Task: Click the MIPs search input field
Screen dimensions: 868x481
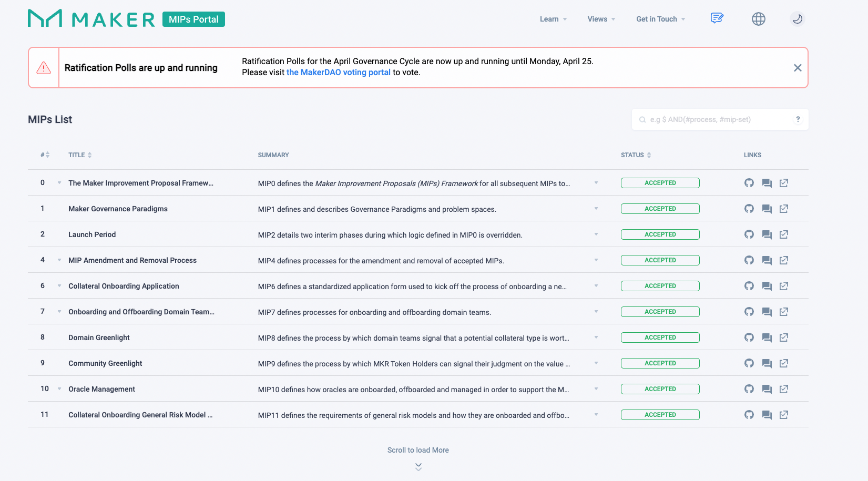Action: [719, 119]
